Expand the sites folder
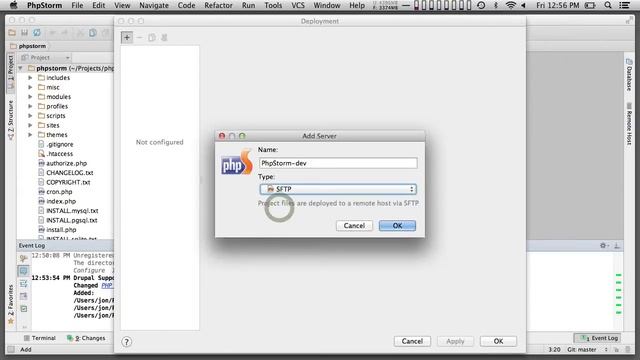 tap(30, 125)
